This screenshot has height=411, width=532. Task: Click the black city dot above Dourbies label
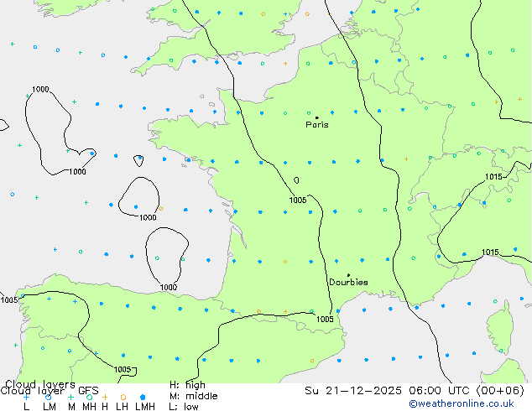click(x=348, y=275)
